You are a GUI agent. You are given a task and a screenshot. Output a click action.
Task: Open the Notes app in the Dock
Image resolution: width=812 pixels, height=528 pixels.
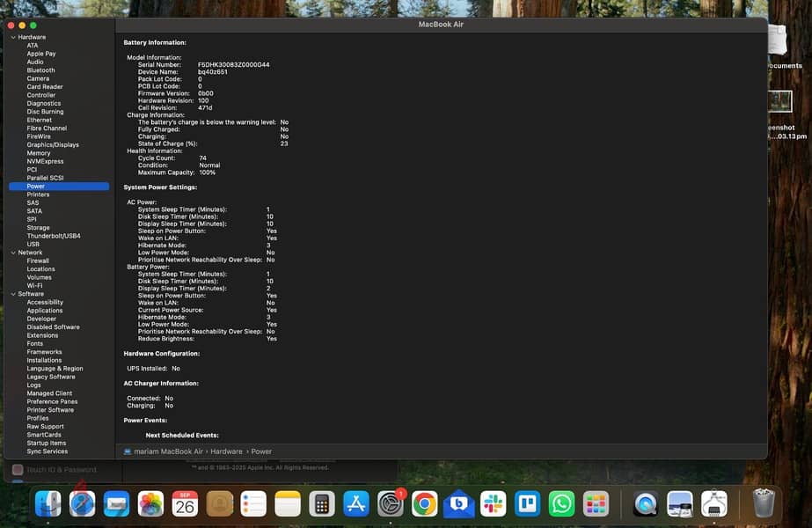288,503
